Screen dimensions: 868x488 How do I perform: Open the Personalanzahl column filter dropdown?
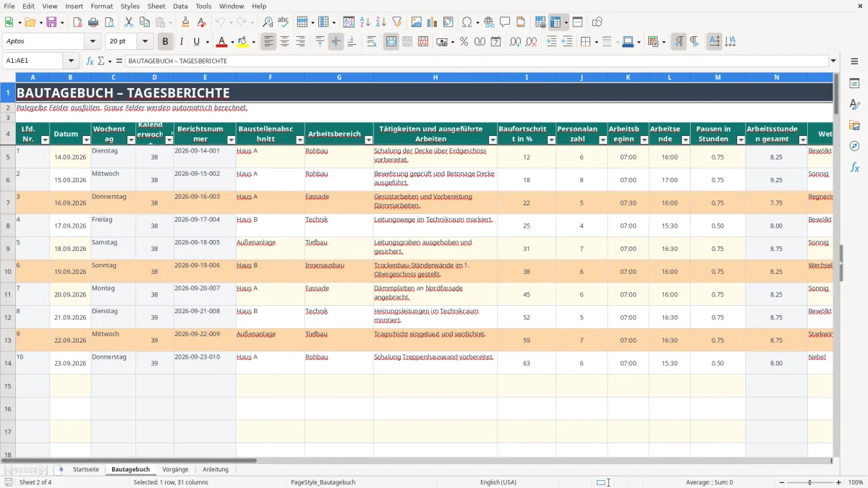click(x=602, y=140)
